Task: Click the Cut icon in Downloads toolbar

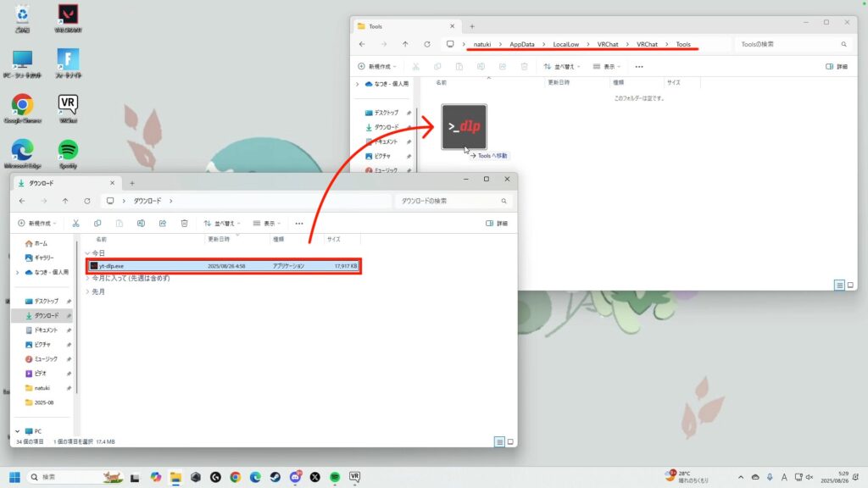Action: point(76,224)
